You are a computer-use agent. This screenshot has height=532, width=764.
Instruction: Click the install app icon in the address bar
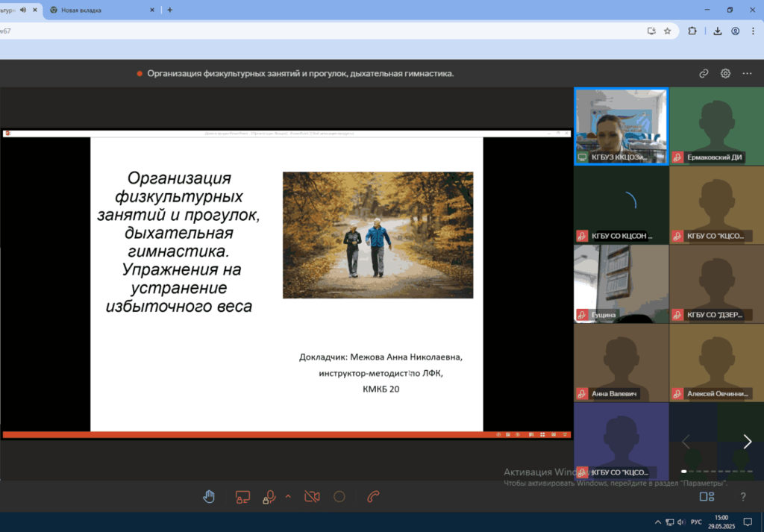pos(651,31)
